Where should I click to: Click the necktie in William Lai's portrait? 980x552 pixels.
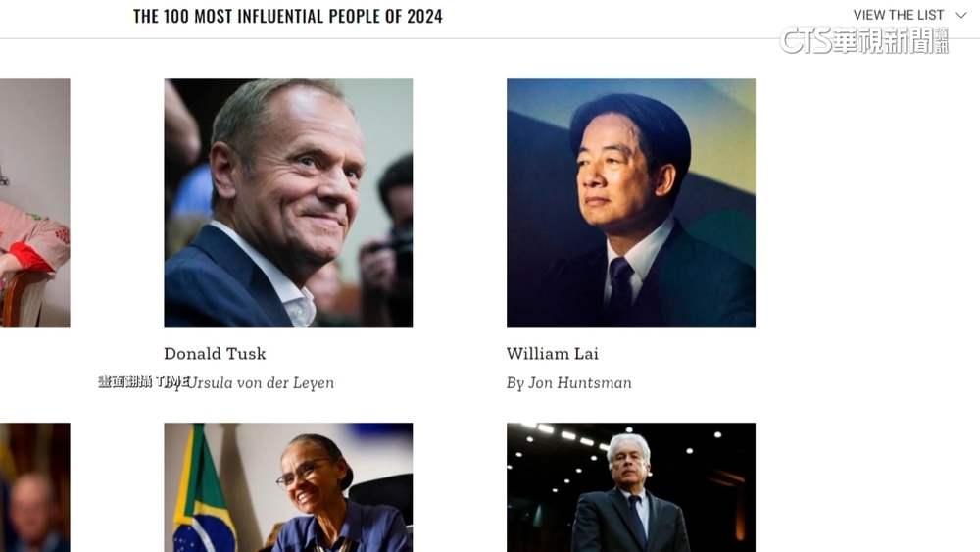618,289
